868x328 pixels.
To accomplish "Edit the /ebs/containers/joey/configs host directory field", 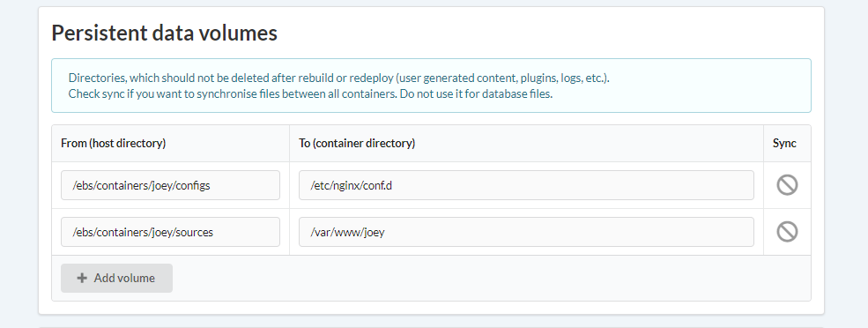I will point(170,185).
